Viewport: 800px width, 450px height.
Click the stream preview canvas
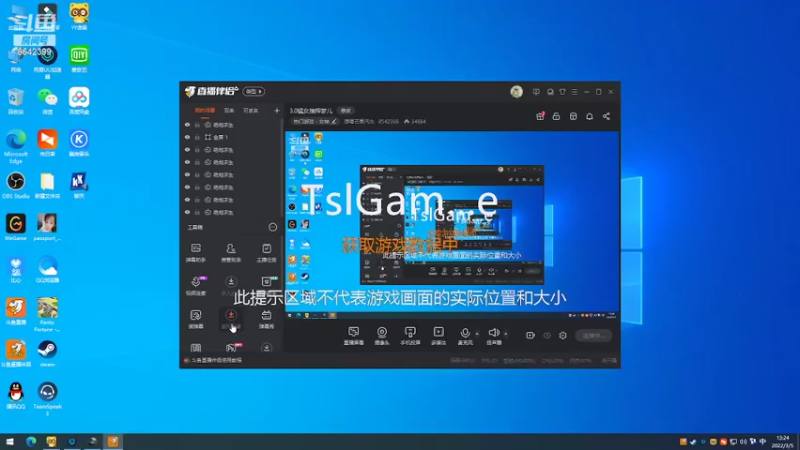(452, 224)
